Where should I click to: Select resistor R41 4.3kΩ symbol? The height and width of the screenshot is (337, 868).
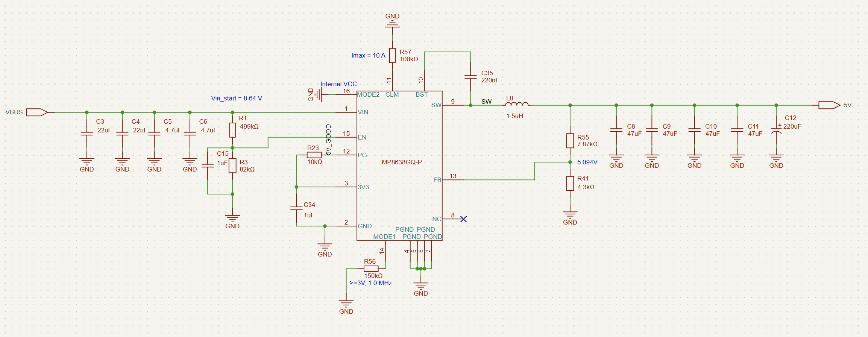point(570,183)
